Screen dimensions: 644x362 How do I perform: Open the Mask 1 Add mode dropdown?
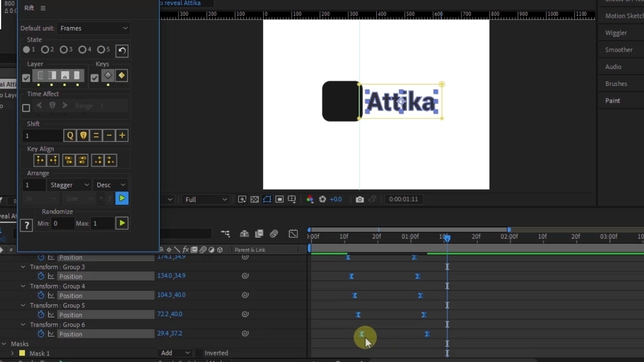point(175,353)
